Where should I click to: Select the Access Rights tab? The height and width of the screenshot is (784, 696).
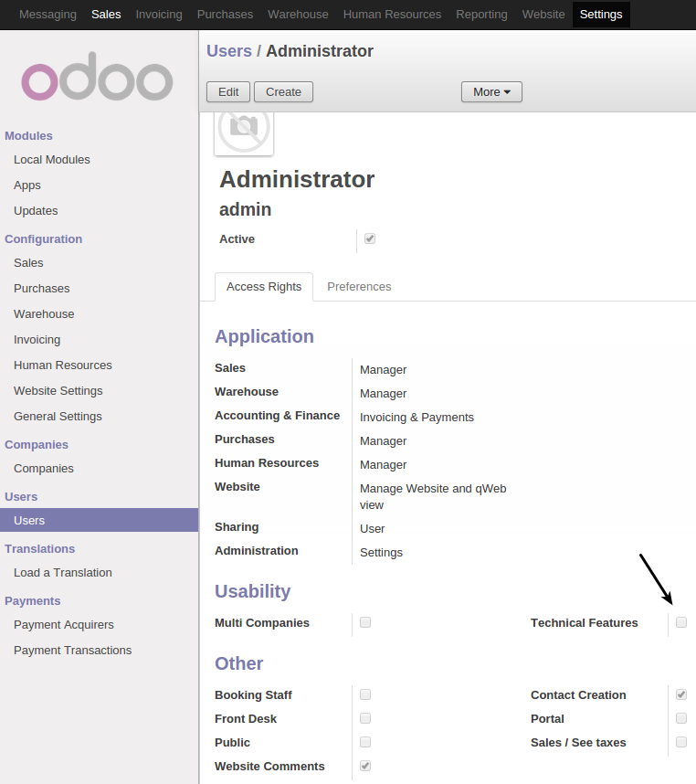pyautogui.click(x=264, y=287)
